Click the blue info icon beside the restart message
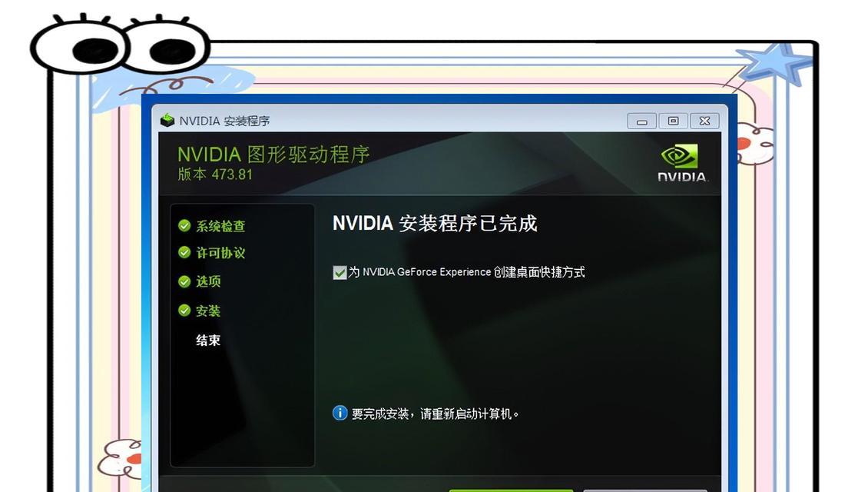868x492 pixels. pyautogui.click(x=340, y=413)
